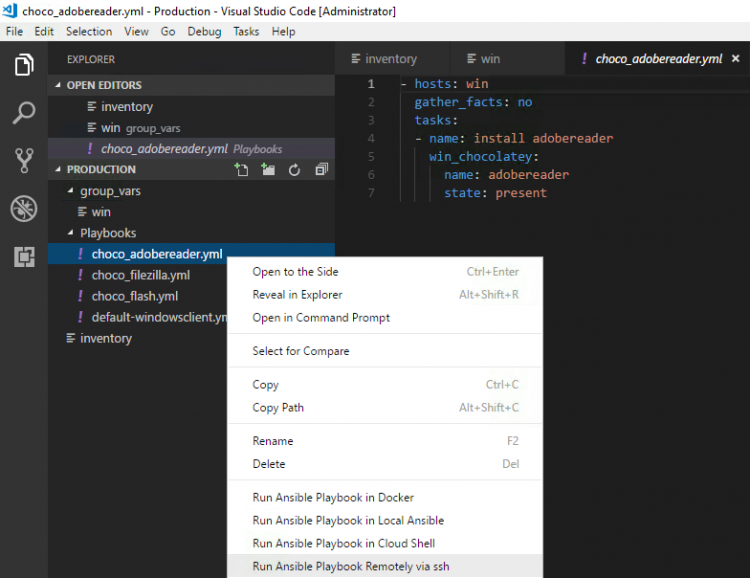Open win group_vars under Open Editors
The image size is (750, 578).
191,128
